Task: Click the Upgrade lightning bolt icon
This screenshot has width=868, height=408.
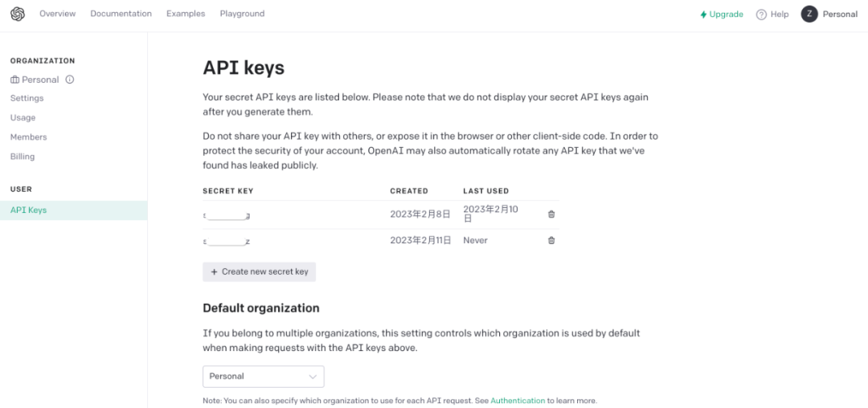Action: pos(703,14)
